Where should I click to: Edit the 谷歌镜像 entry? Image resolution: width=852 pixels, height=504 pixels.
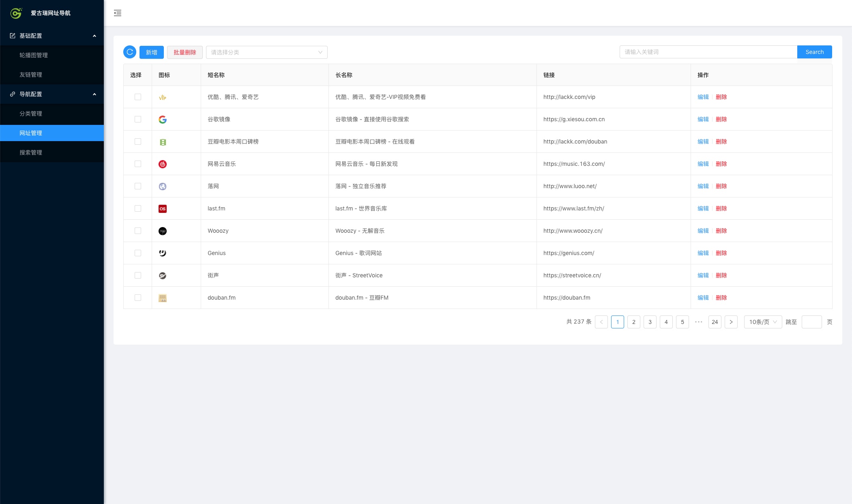703,119
